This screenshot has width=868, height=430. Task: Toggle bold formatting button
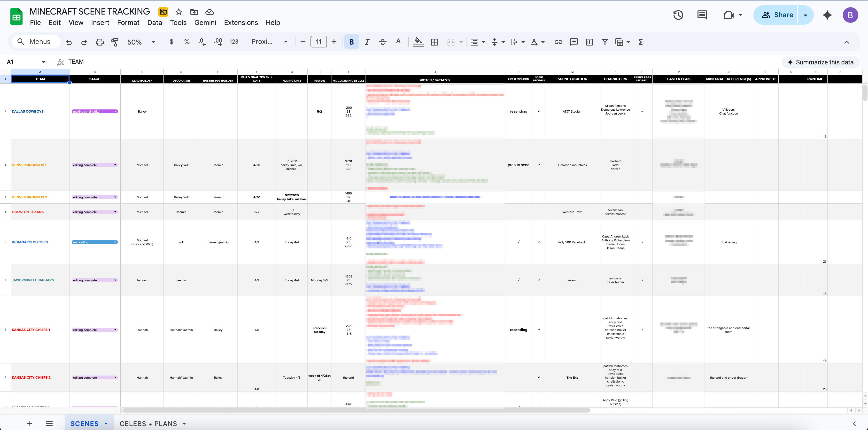(351, 42)
